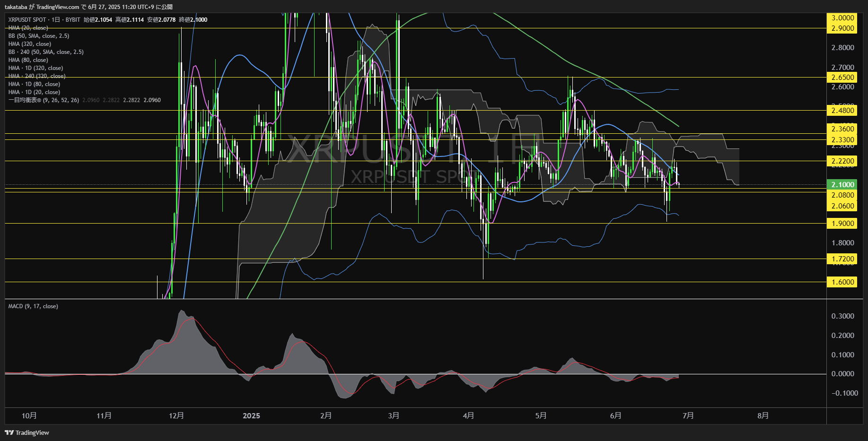Click the 2.2200 yellow price label
Image resolution: width=868 pixels, height=441 pixels.
[x=842, y=161]
